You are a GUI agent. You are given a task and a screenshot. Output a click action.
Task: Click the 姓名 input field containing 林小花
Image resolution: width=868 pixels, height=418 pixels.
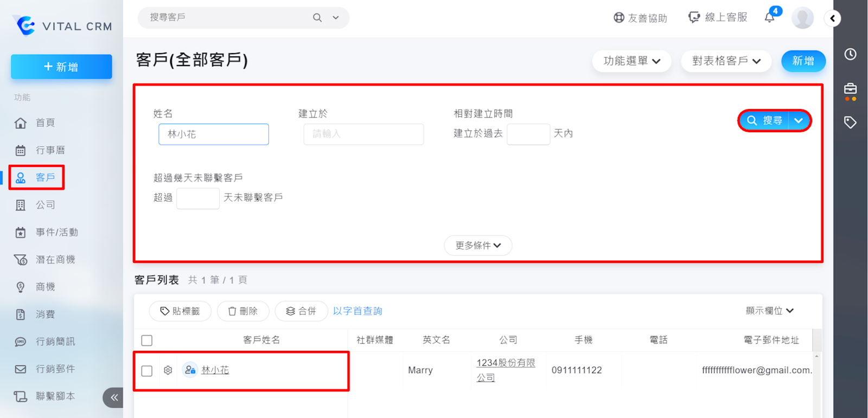[x=214, y=134]
